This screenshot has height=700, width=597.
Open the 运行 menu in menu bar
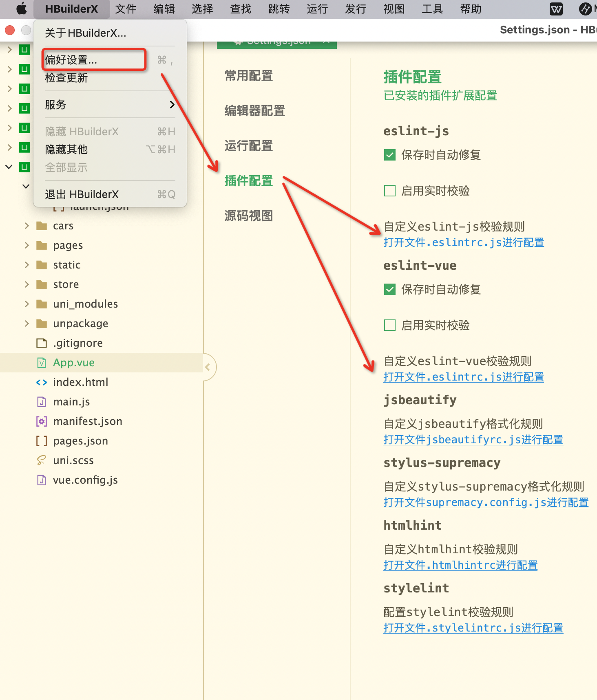pos(317,9)
